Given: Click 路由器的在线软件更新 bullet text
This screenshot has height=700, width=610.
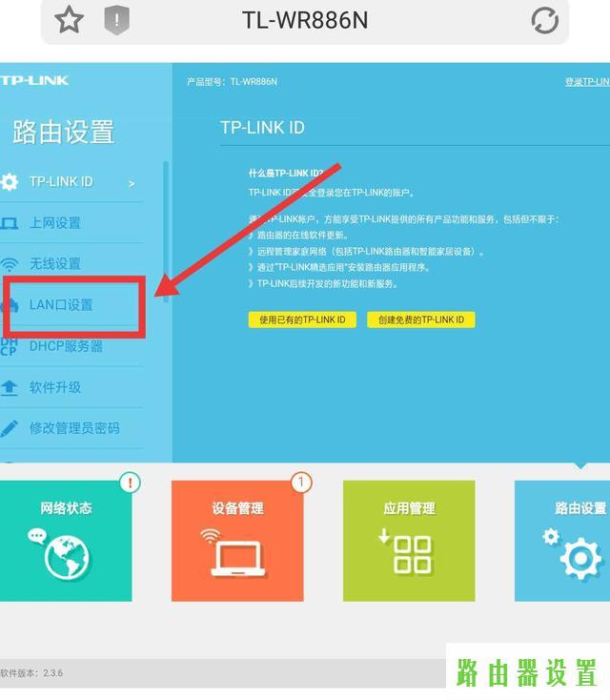Looking at the screenshot, I should (302, 236).
